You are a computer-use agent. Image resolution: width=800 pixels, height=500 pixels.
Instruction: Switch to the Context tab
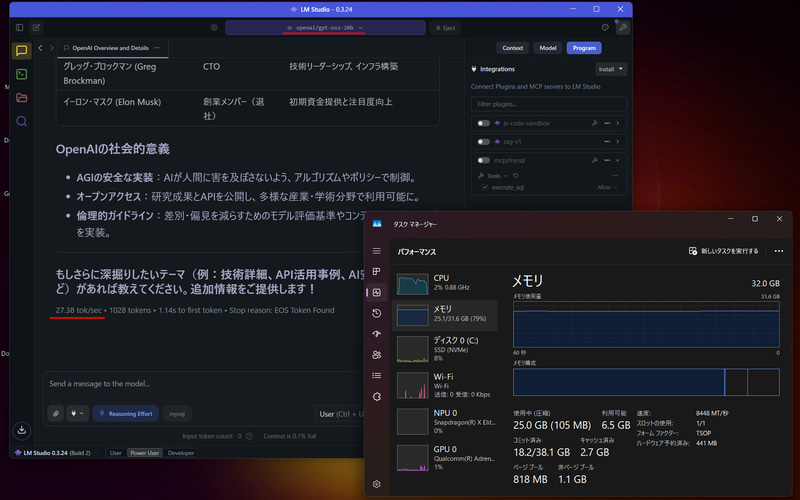click(512, 48)
